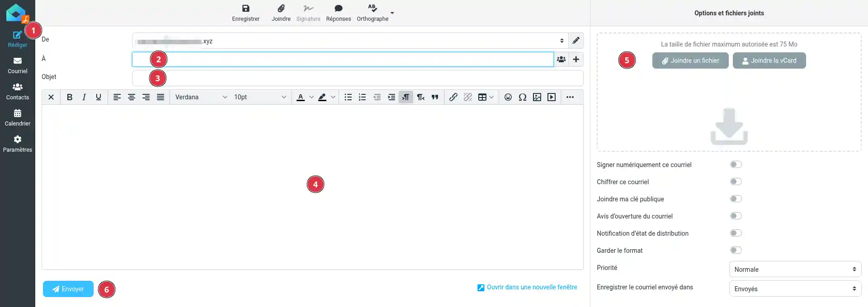Apply the highlight background color swatch
Image resolution: width=868 pixels, height=307 pixels.
322,97
